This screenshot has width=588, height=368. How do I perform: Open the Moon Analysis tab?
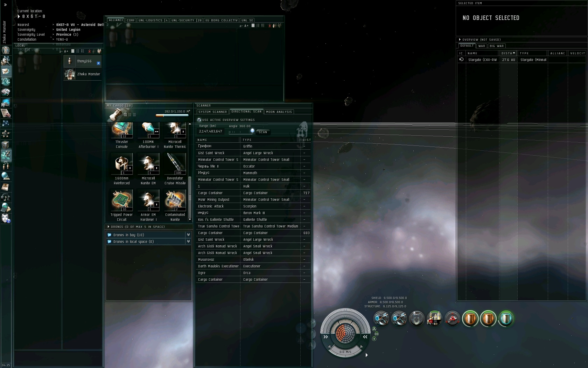pyautogui.click(x=279, y=112)
